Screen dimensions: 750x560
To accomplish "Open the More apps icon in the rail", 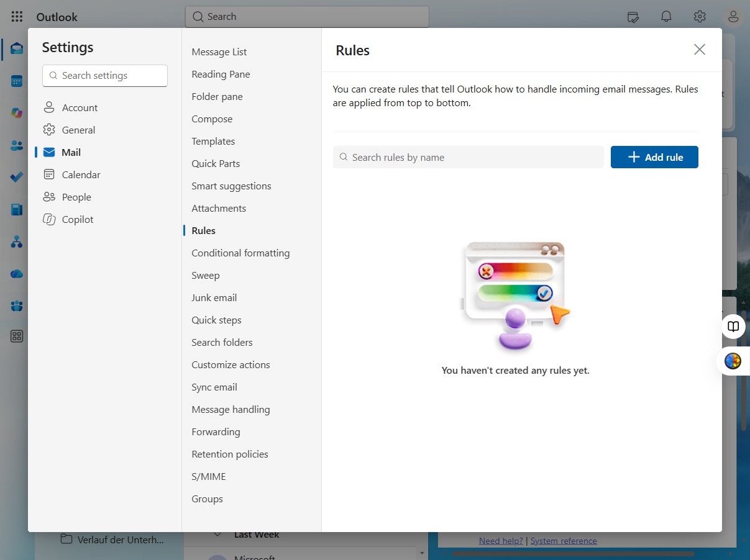I will click(x=17, y=336).
